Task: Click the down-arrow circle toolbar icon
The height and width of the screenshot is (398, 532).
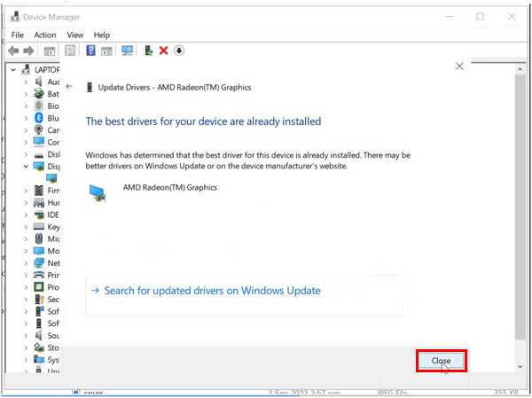Action: point(178,51)
